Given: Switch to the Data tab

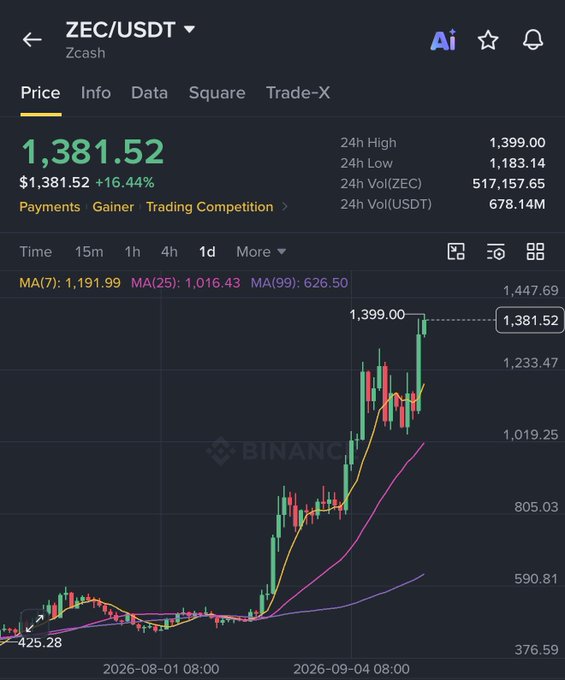Looking at the screenshot, I should pyautogui.click(x=150, y=93).
